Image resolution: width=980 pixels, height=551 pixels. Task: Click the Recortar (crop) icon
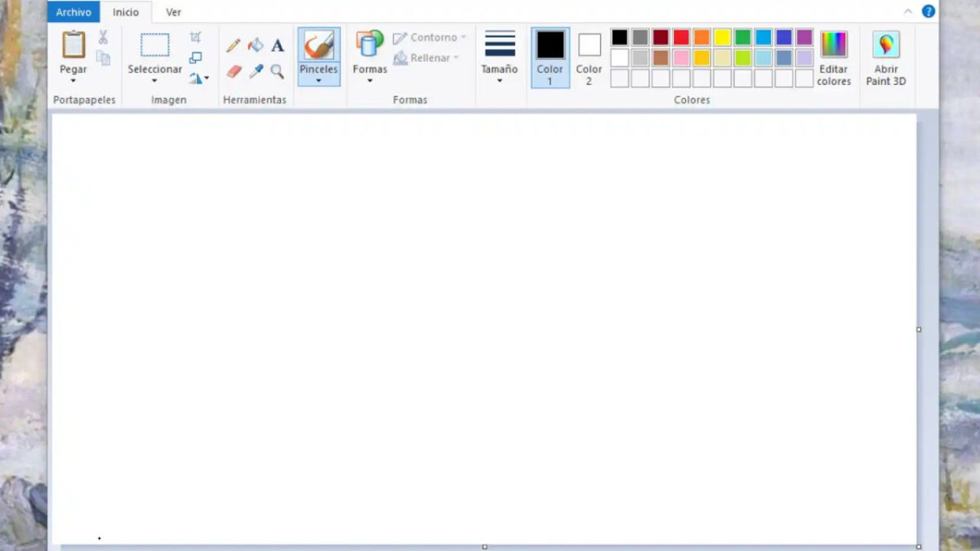pos(195,36)
